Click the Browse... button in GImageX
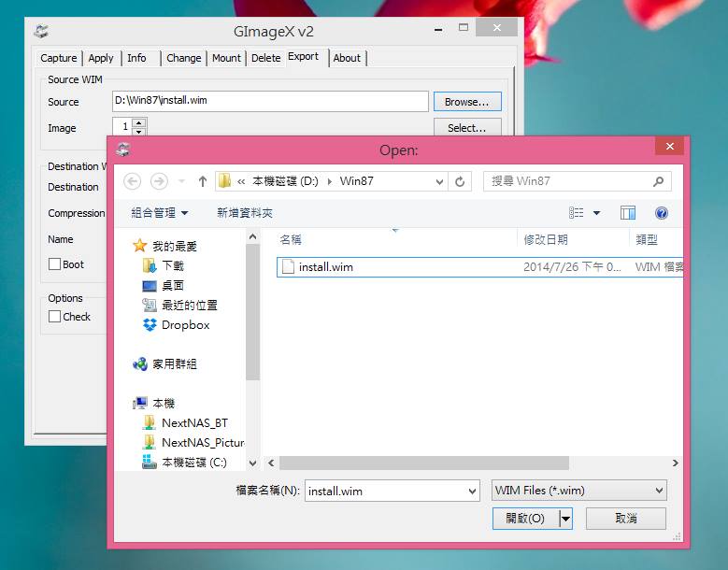Image resolution: width=728 pixels, height=570 pixels. tap(467, 102)
